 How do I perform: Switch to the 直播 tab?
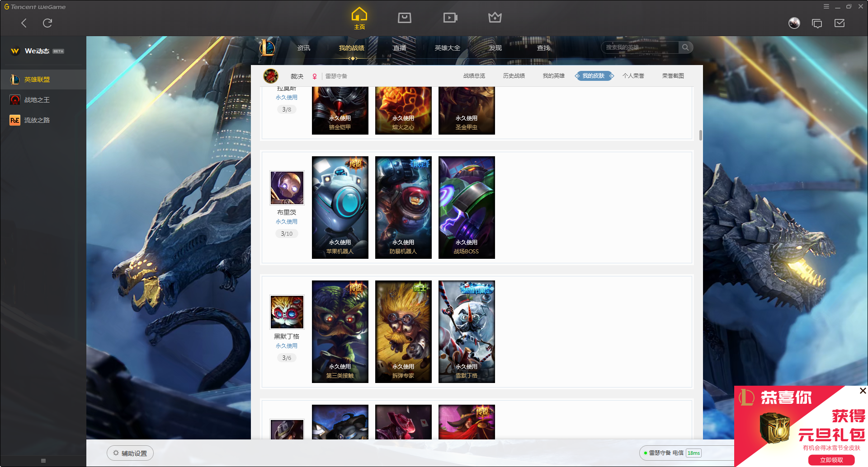[400, 48]
